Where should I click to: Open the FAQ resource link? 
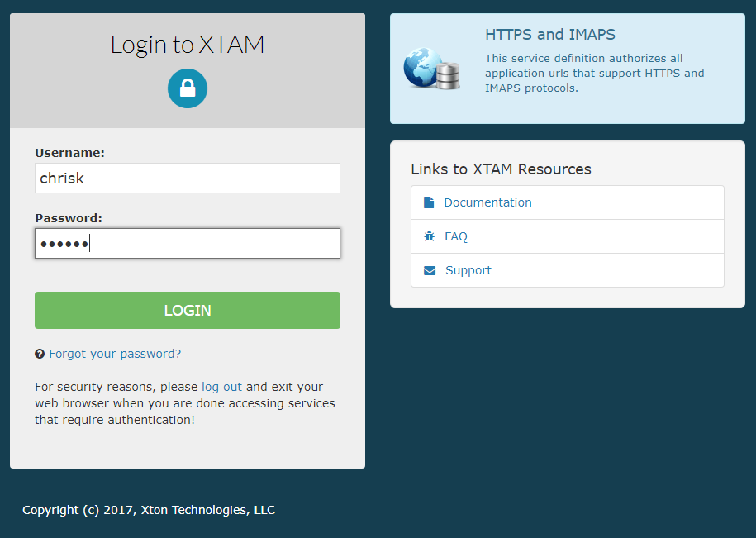456,236
